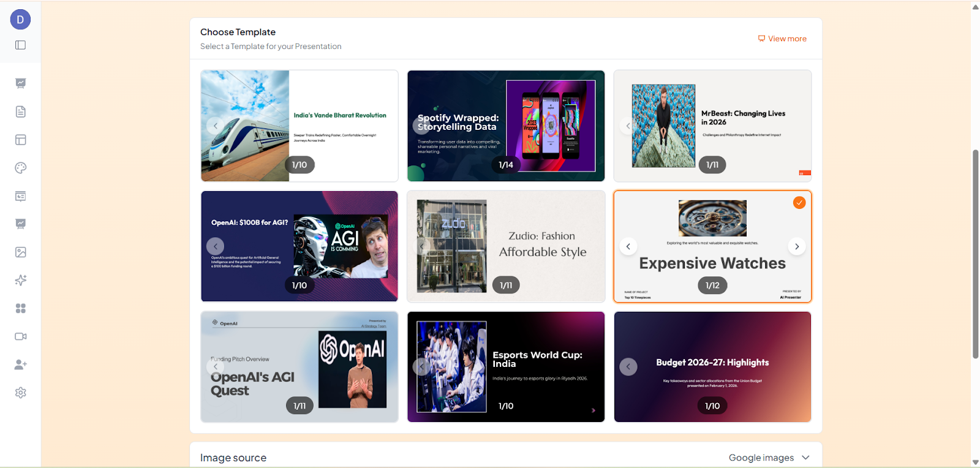Viewport: 980px width, 468px height.
Task: Open the document page icon in sidebar
Action: point(21,111)
